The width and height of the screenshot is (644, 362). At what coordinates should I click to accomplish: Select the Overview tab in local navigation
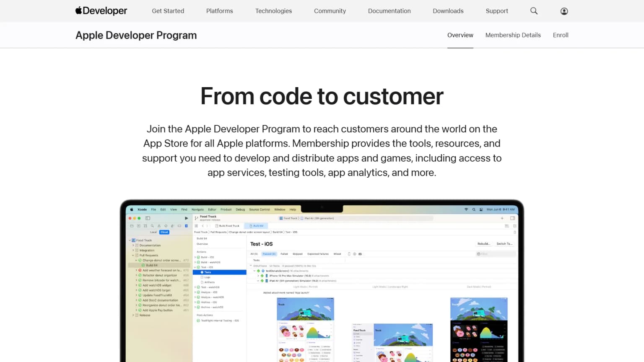click(x=460, y=35)
